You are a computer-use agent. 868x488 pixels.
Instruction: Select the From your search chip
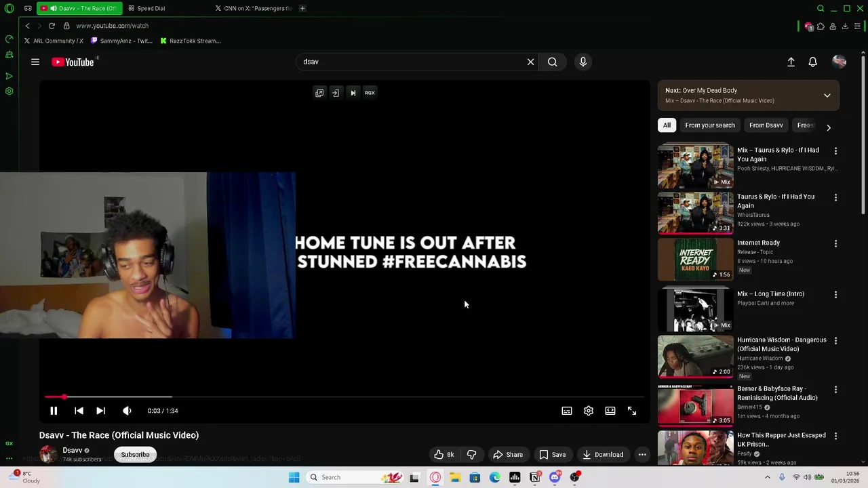point(710,125)
